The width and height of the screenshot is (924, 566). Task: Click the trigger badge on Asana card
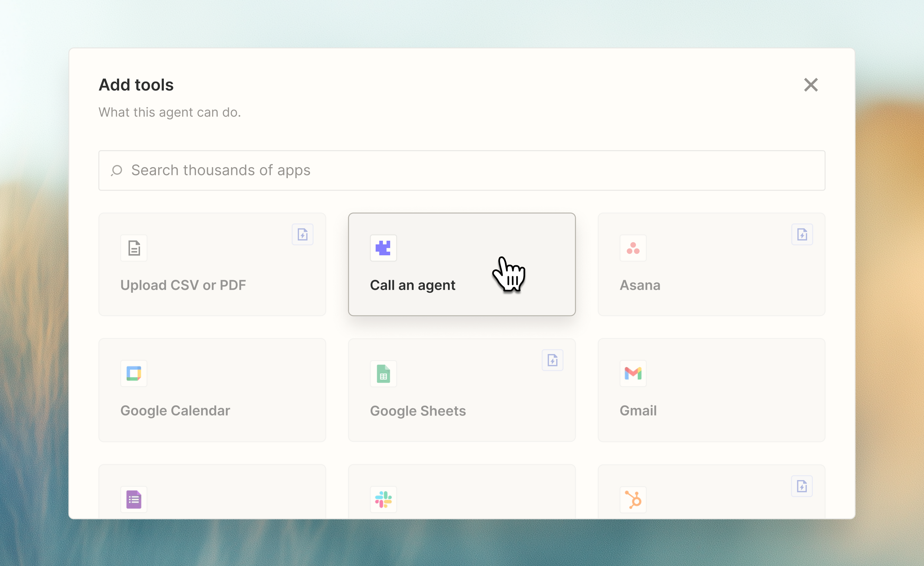(802, 234)
